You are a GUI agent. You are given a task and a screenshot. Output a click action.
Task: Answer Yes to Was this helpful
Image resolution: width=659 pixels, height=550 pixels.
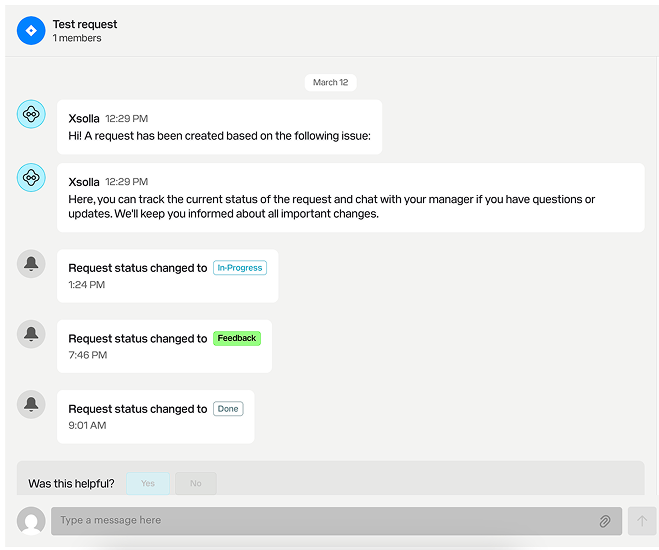coord(148,483)
